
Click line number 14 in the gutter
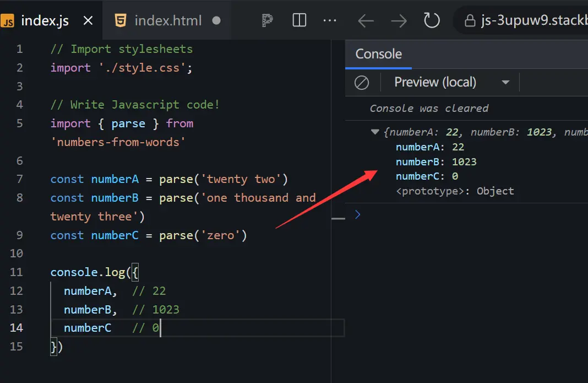tap(17, 328)
